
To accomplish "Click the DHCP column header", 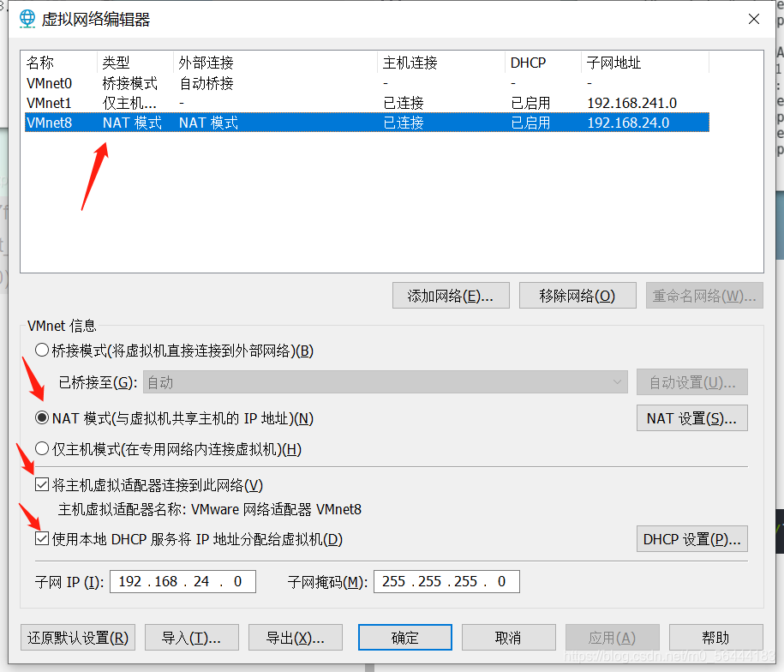I will point(543,63).
